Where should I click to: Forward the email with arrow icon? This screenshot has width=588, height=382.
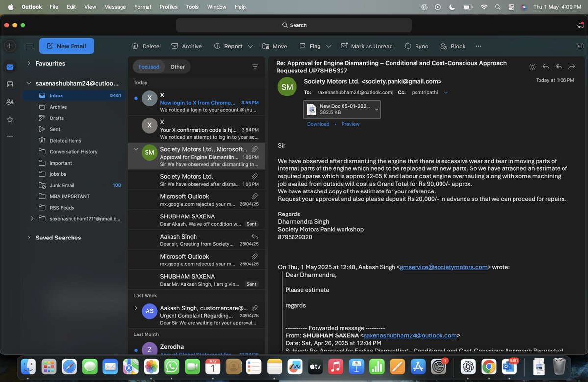click(571, 67)
